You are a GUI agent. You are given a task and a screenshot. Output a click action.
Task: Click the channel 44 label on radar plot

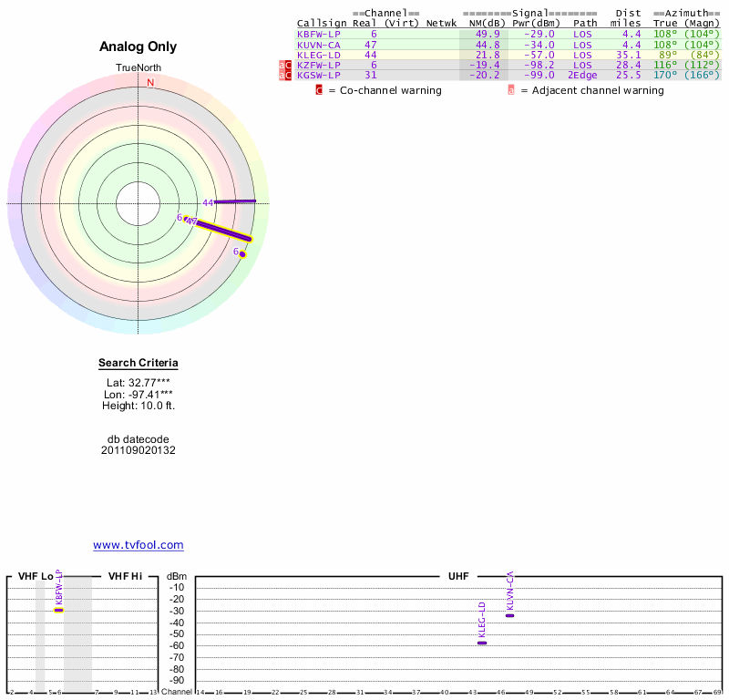pos(207,202)
